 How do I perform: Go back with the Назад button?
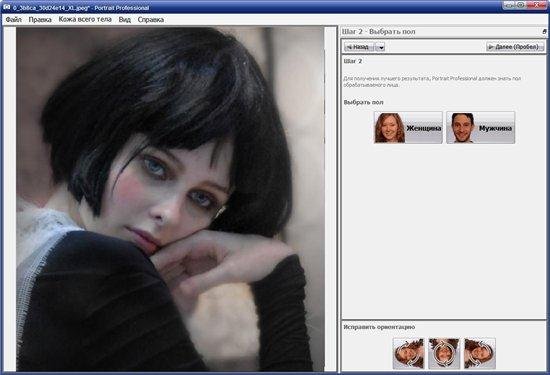point(361,47)
